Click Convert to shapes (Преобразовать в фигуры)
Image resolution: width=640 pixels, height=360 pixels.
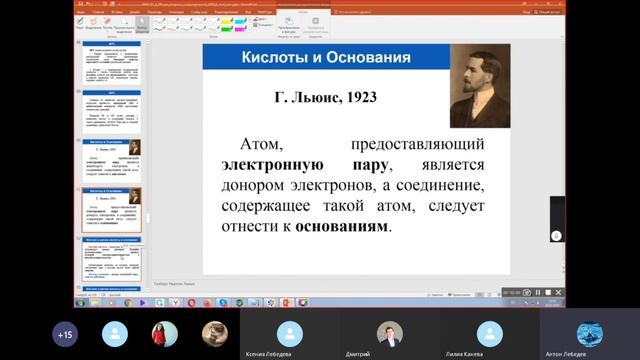point(289,25)
